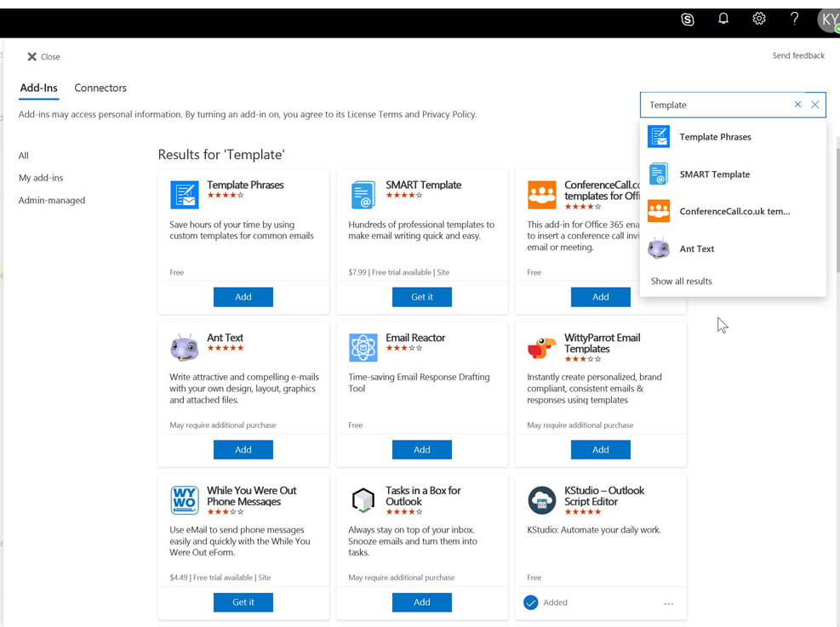Click Template Phrases star rating
The width and height of the screenshot is (840, 627).
pyautogui.click(x=226, y=196)
